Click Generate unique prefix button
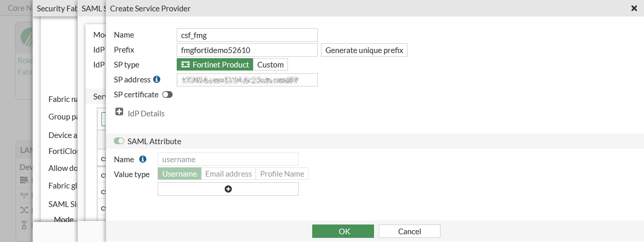644x242 pixels. pos(364,50)
